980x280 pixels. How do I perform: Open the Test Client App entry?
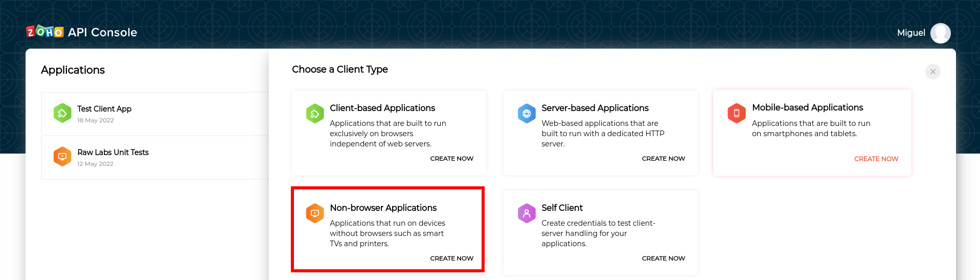pos(155,114)
